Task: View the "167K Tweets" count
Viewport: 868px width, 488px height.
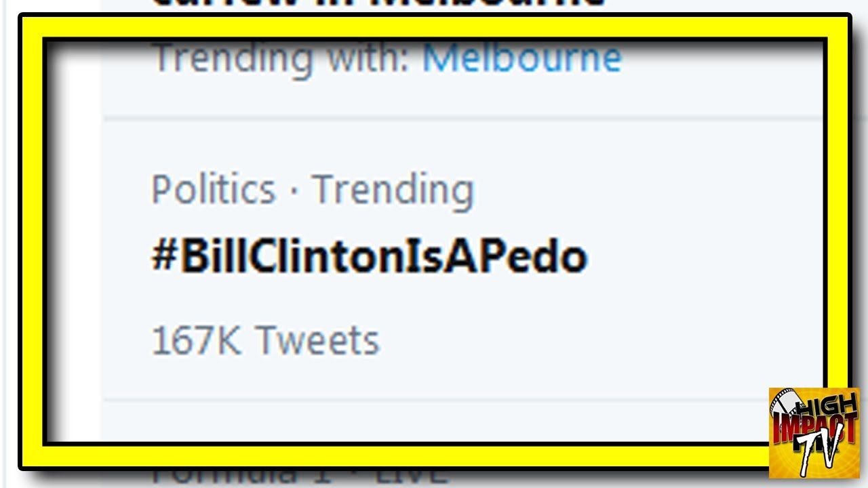Action: tap(265, 340)
